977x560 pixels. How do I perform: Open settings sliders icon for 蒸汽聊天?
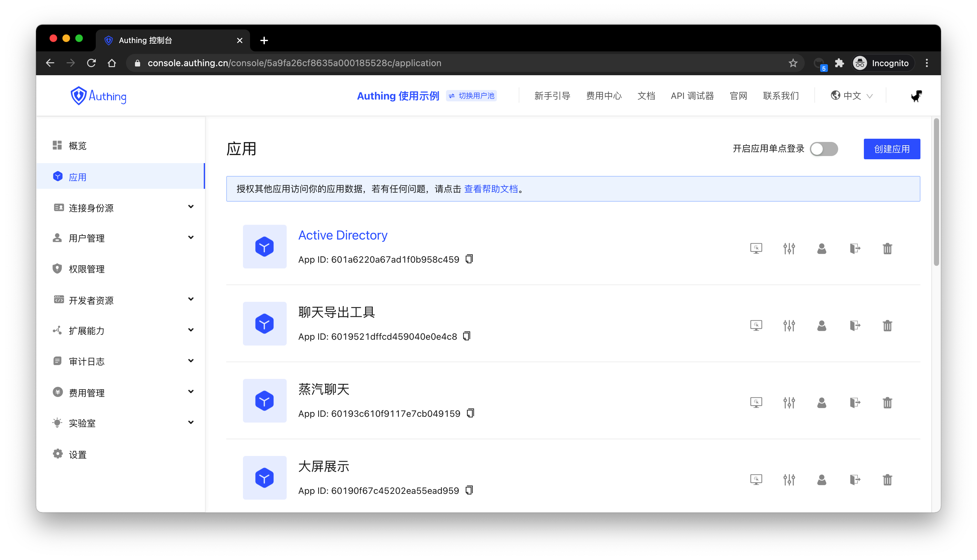click(x=789, y=403)
